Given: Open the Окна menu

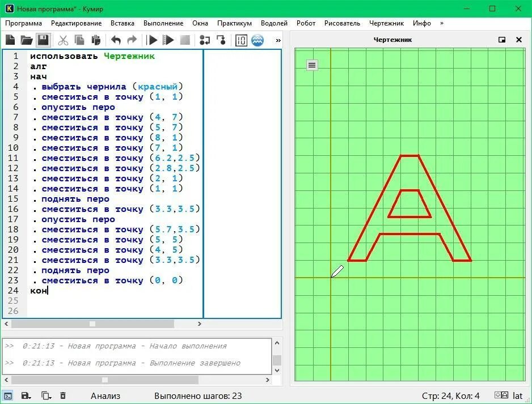Looking at the screenshot, I should tap(200, 23).
